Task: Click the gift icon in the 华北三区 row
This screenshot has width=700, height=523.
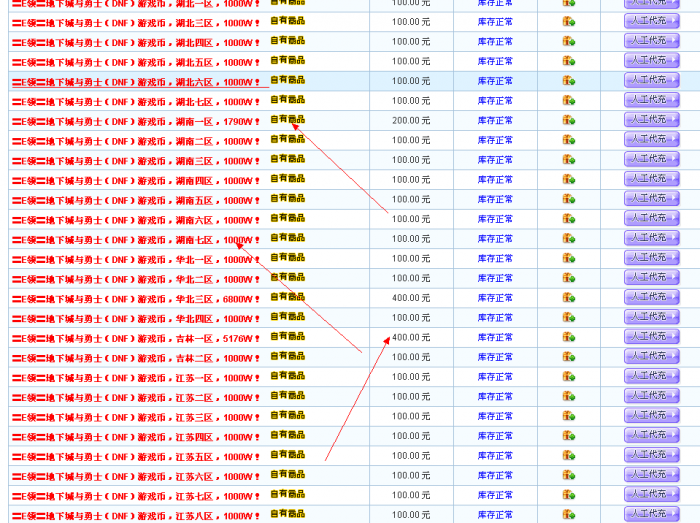Action: pyautogui.click(x=568, y=298)
